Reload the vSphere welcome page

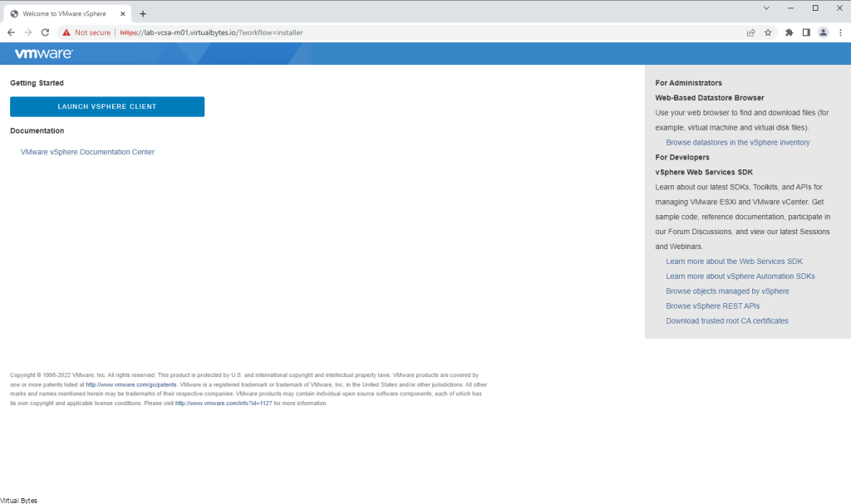pyautogui.click(x=45, y=32)
